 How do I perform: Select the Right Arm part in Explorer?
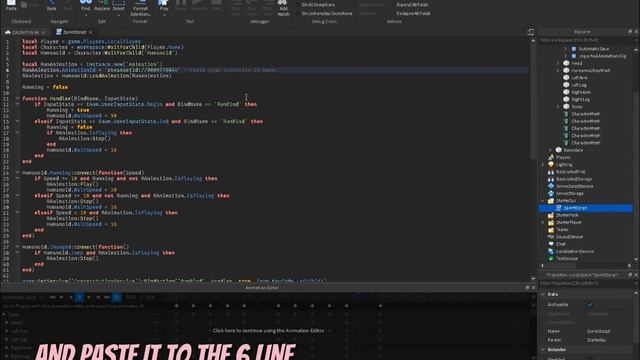click(580, 92)
